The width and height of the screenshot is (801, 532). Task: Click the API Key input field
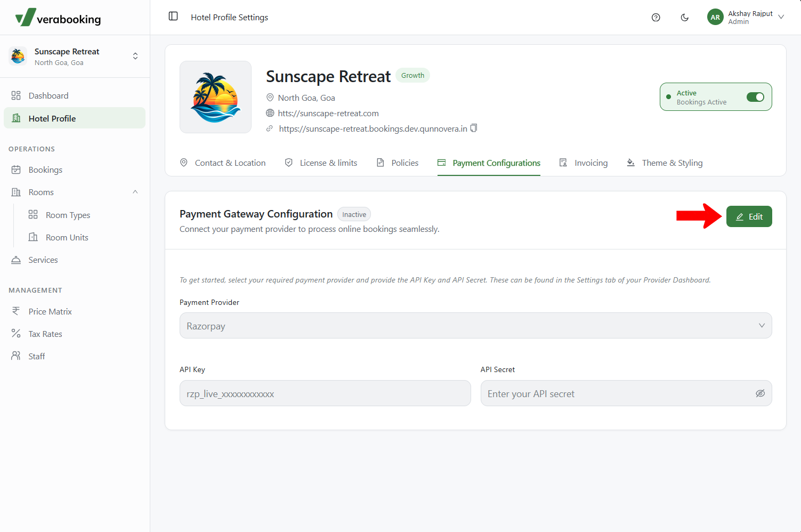(x=325, y=393)
